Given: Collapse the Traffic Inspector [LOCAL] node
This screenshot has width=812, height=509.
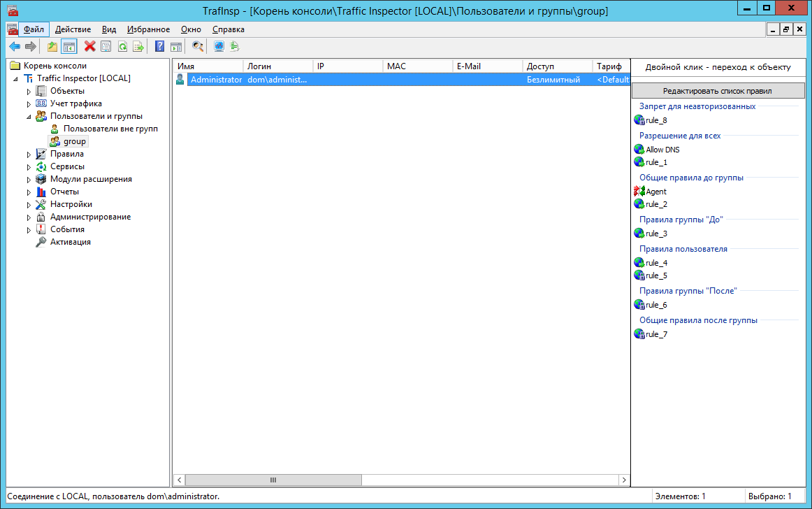Looking at the screenshot, I should 15,79.
